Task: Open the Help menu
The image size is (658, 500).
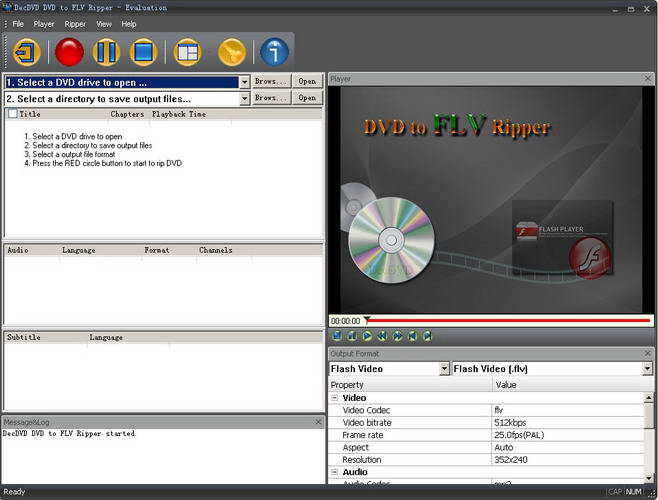Action: click(129, 24)
